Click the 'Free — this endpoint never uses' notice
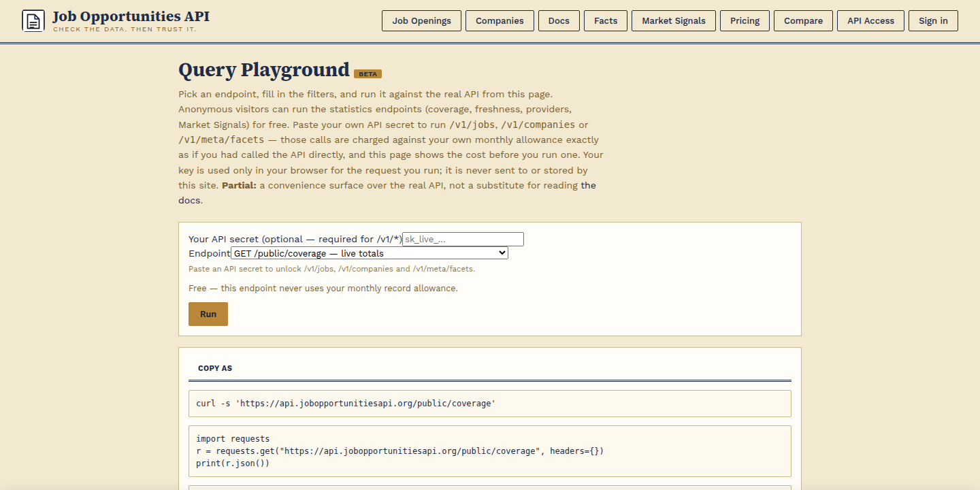 (x=323, y=288)
